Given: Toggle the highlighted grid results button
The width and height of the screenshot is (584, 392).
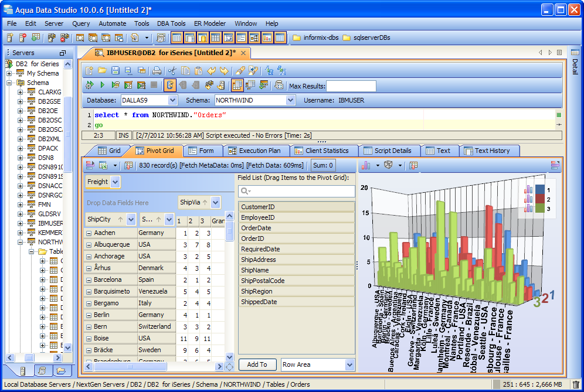Looking at the screenshot, I should pos(237,85).
